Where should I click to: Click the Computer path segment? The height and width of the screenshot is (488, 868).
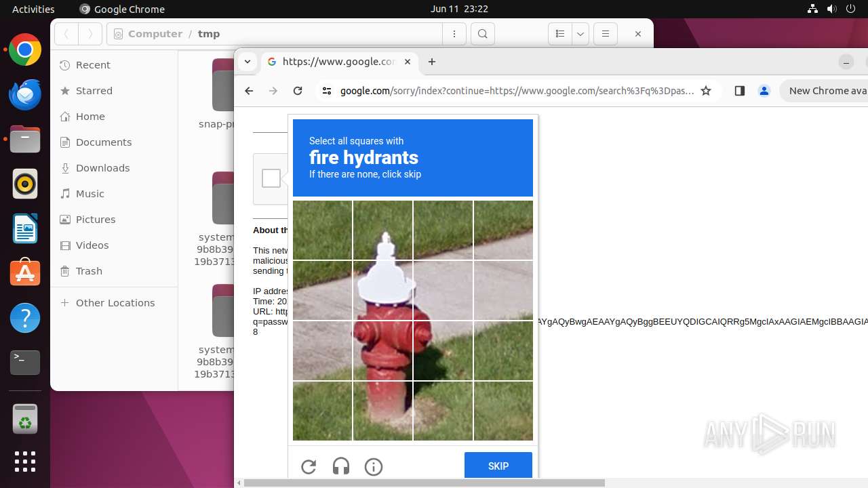155,34
